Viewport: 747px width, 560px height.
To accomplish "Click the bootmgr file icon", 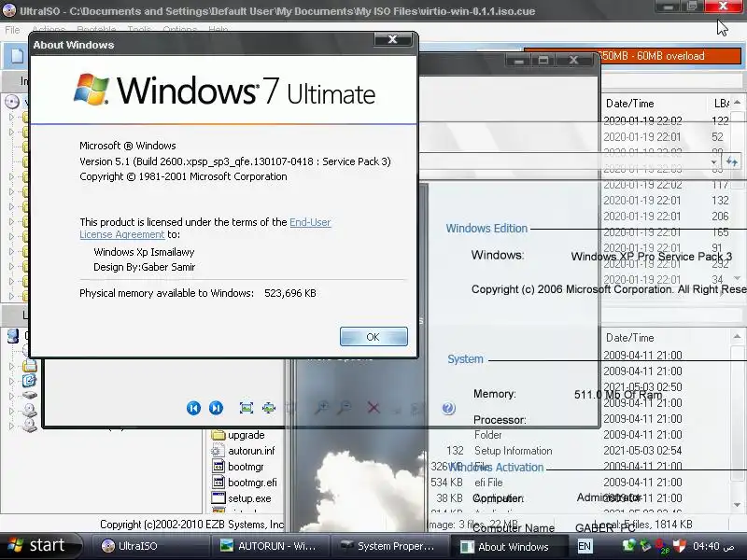I will [218, 467].
